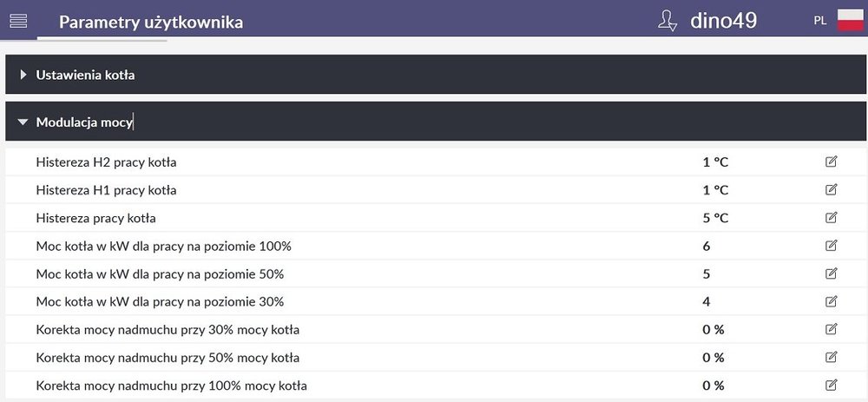Edit Histereza H1 pracy kotła value

(x=832, y=189)
